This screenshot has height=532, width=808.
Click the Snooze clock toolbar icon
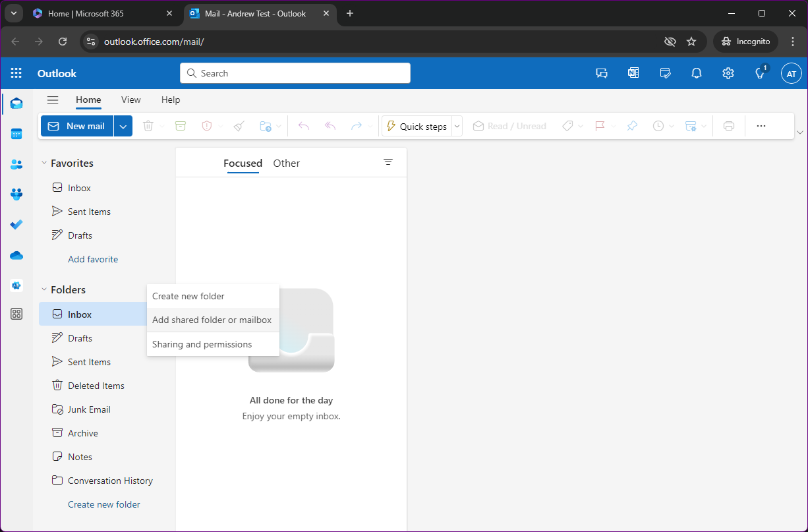pos(658,126)
